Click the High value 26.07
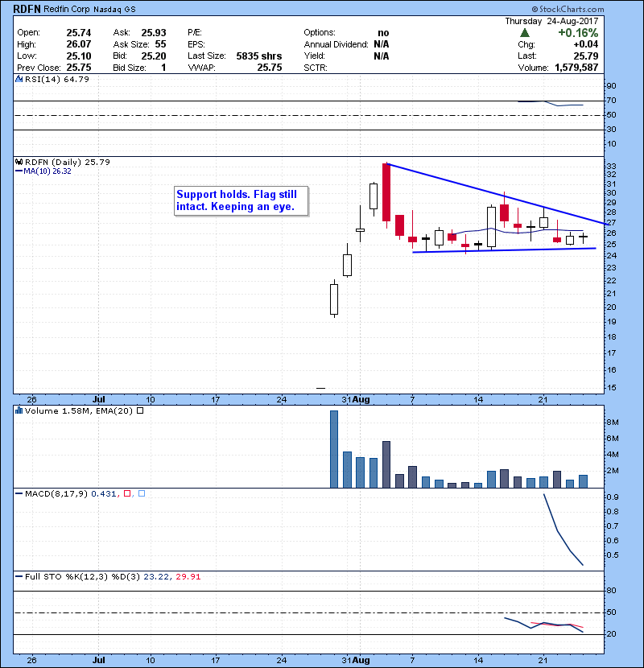The image size is (644, 668). coord(79,44)
